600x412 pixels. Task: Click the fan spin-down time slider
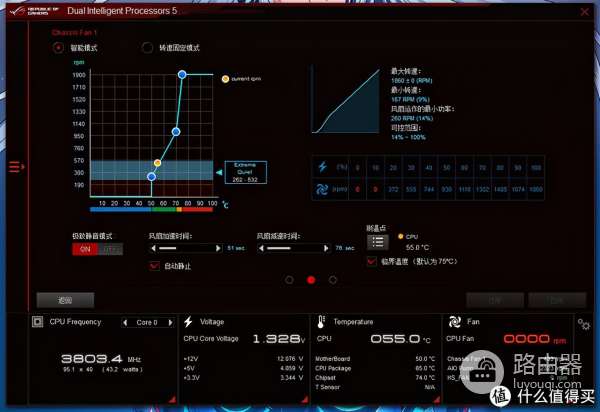[293, 248]
